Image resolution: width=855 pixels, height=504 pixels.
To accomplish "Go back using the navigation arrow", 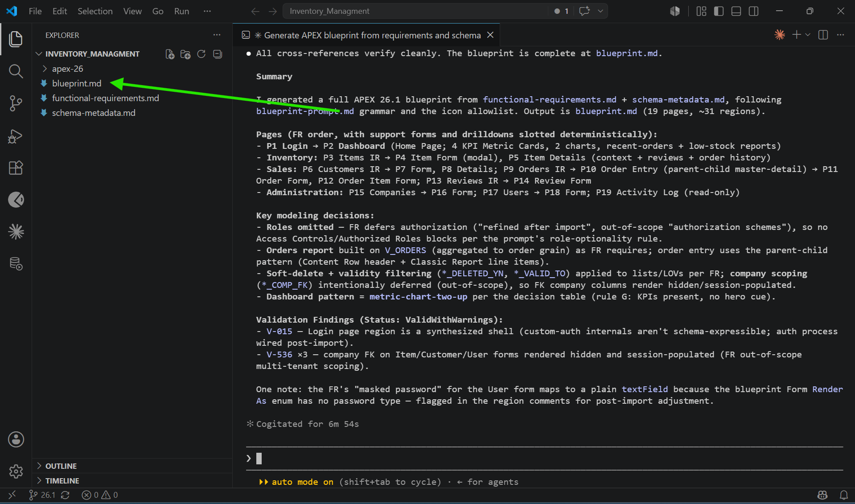I will pos(255,11).
